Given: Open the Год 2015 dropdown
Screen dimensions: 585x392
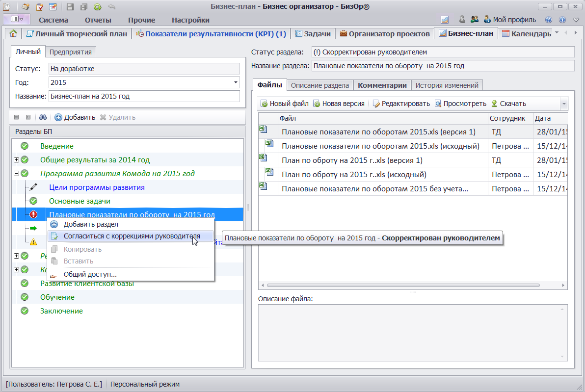Looking at the screenshot, I should click(x=236, y=82).
